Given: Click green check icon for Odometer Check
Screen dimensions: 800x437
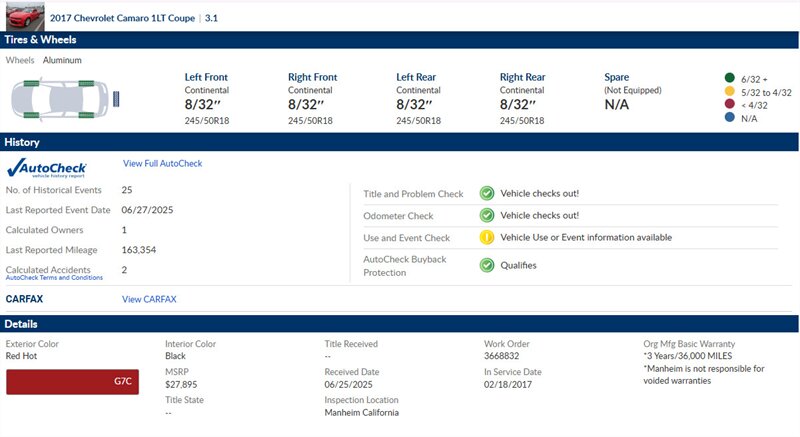Looking at the screenshot, I should (x=487, y=215).
